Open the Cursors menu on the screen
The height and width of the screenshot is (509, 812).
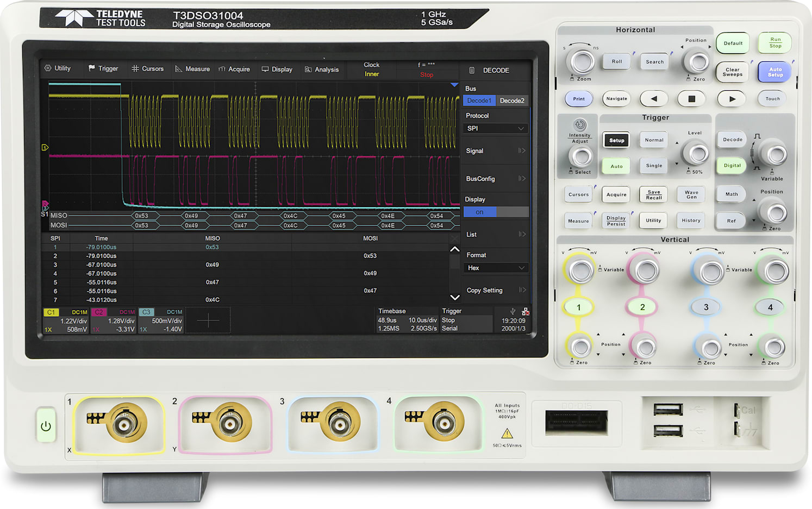(147, 69)
